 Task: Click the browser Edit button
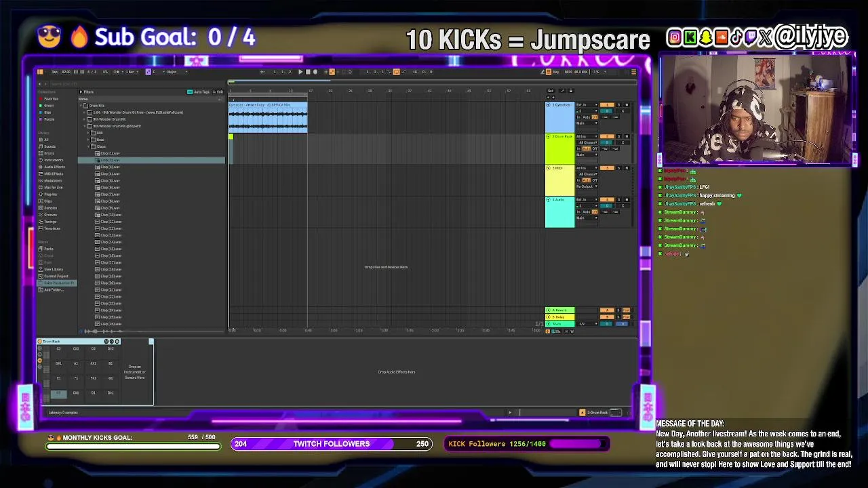(x=218, y=92)
